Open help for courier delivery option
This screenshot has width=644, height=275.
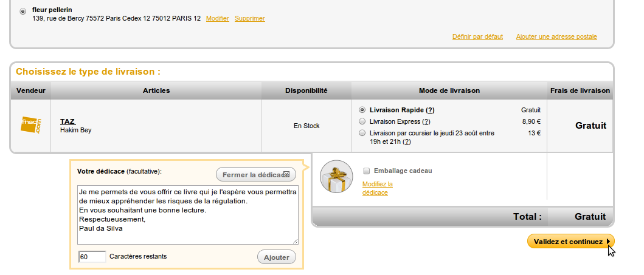[407, 141]
